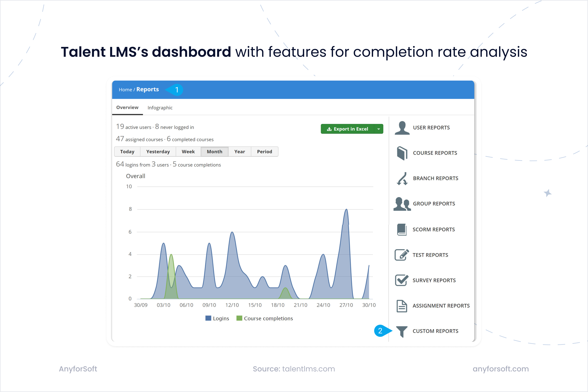Viewport: 588px width, 392px height.
Task: Open the COURSE REPORTS link
Action: coord(435,153)
